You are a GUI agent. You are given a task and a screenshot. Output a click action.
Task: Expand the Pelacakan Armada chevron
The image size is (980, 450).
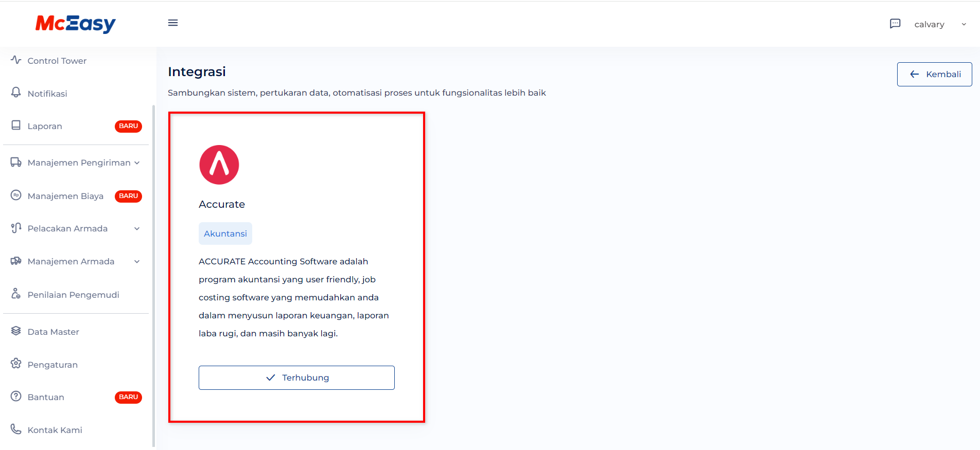(137, 228)
